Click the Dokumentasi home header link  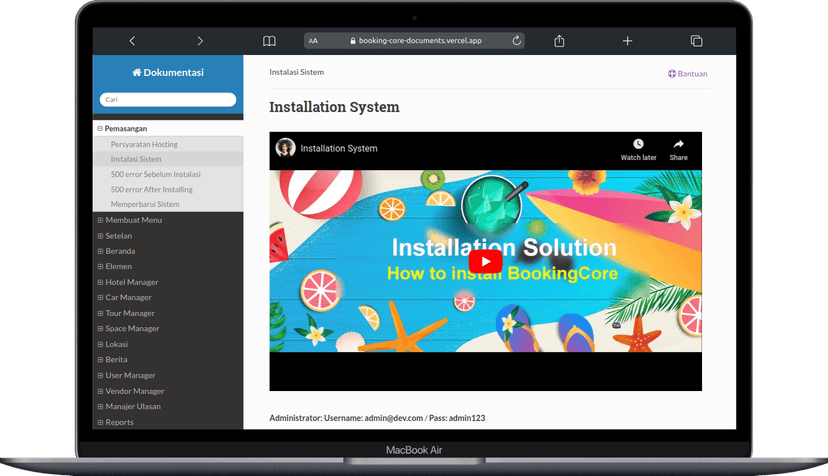pos(168,72)
